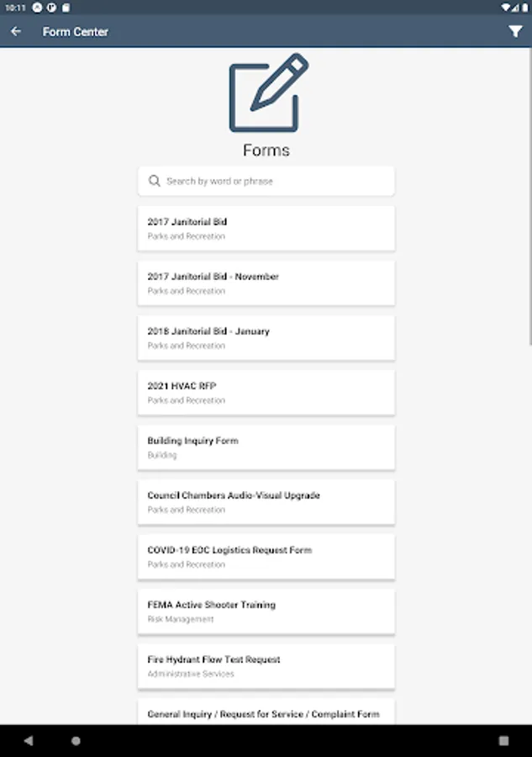Select Council Chambers Audio-Visual Upgrade
Screen dimensions: 532x757
click(266, 501)
